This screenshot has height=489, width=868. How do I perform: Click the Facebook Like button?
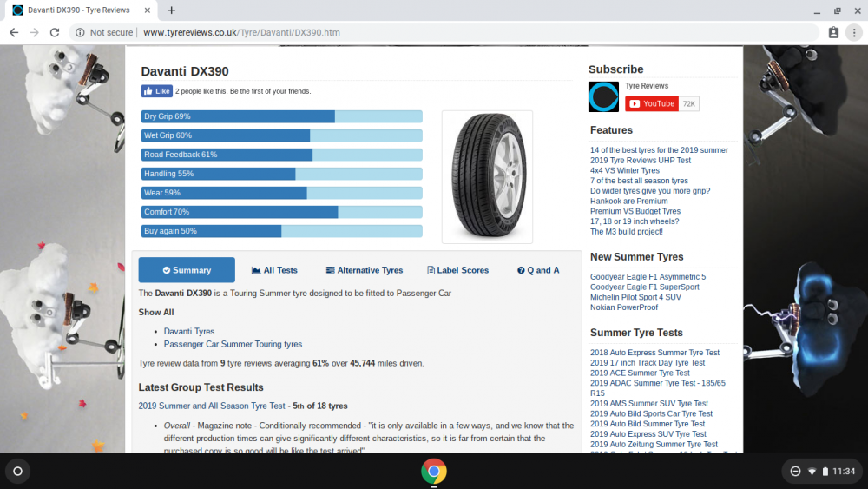[156, 91]
